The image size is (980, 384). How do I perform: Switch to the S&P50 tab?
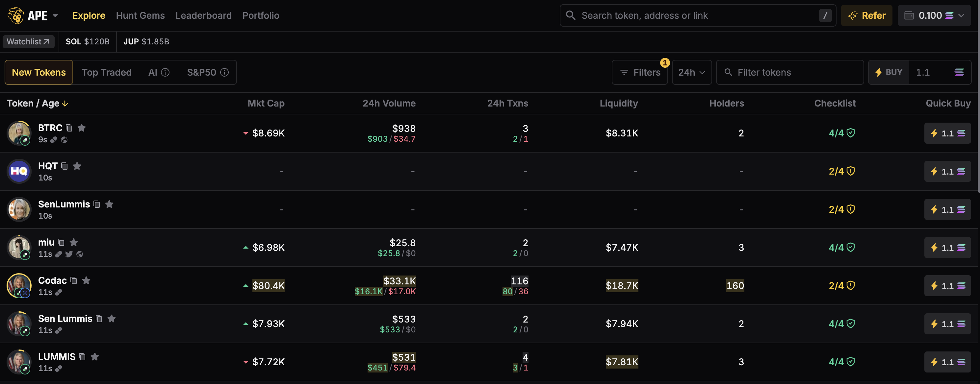coord(201,72)
